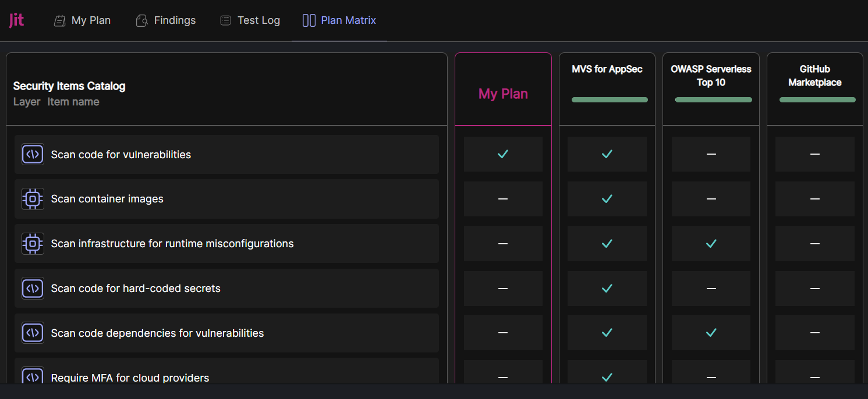The width and height of the screenshot is (868, 399).
Task: Click GitHub Marketplace dash for code dependencies row
Action: [815, 333]
